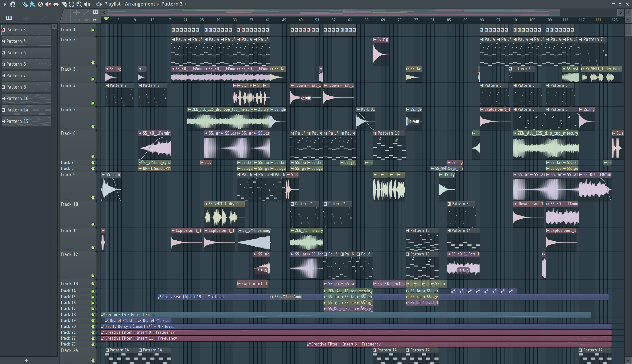Select the Track 24 header label

tap(69, 351)
